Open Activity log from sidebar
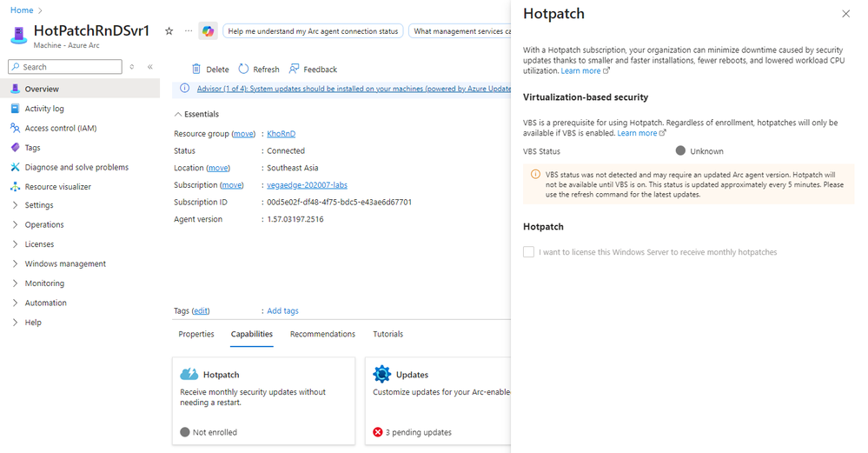The width and height of the screenshot is (868, 453). point(44,109)
